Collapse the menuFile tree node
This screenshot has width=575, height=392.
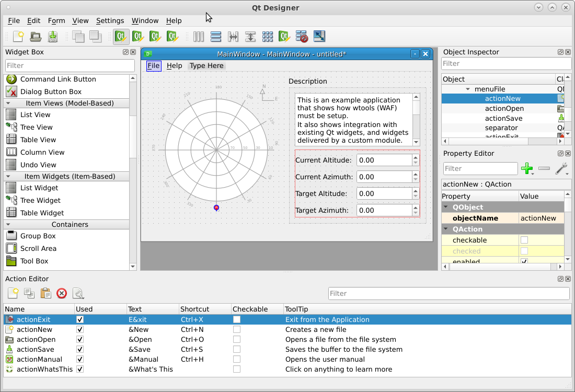[468, 89]
